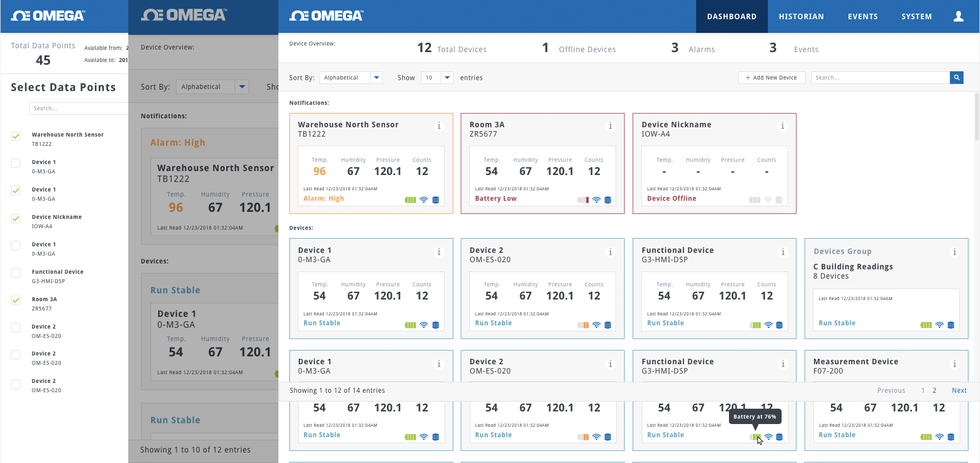This screenshot has height=463, width=980.
Task: Click database icon on Devices Group card
Action: [951, 325]
